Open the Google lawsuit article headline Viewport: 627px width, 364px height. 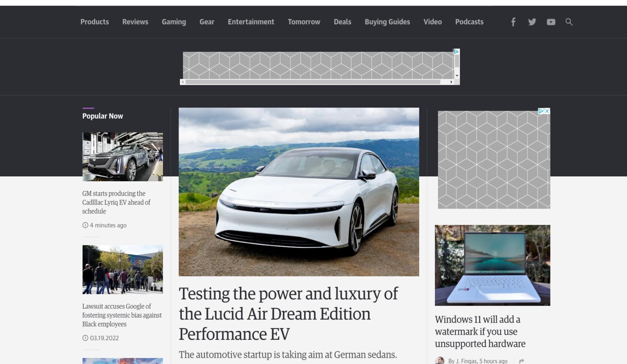tap(122, 315)
